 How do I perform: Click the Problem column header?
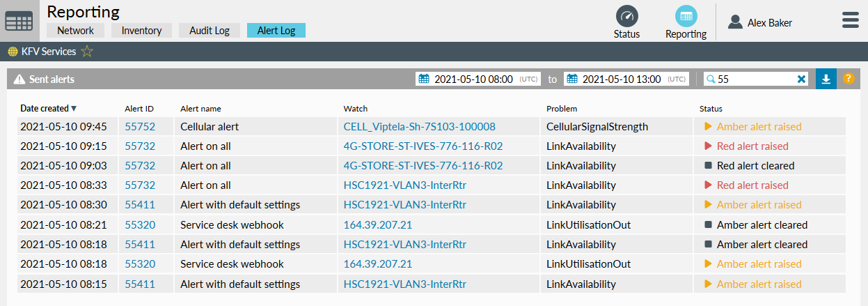(x=562, y=109)
